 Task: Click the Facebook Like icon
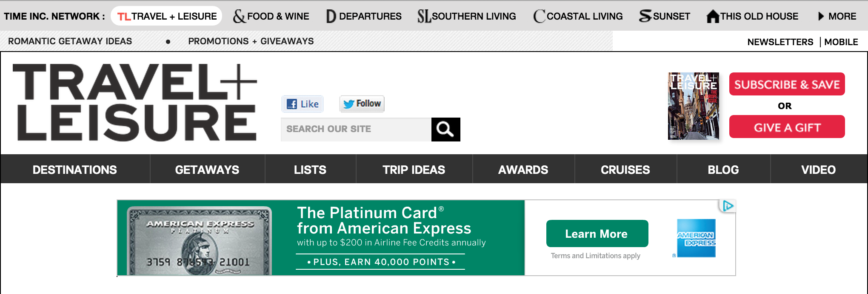pyautogui.click(x=292, y=104)
